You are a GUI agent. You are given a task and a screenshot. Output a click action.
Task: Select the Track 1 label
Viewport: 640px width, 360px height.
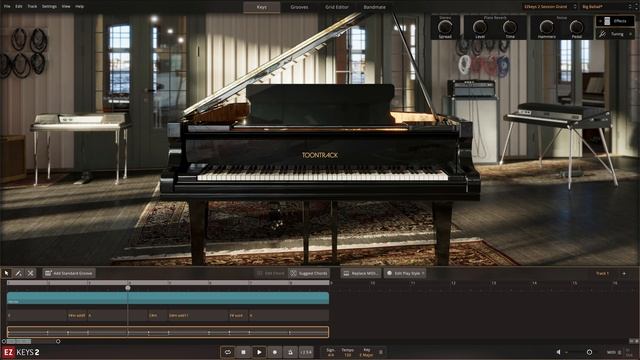point(602,273)
